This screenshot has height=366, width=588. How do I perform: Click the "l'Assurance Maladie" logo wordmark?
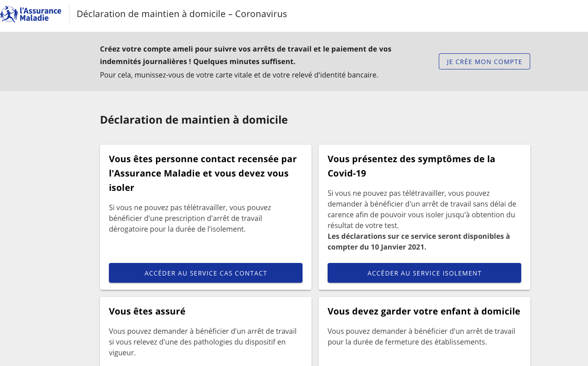[40, 14]
